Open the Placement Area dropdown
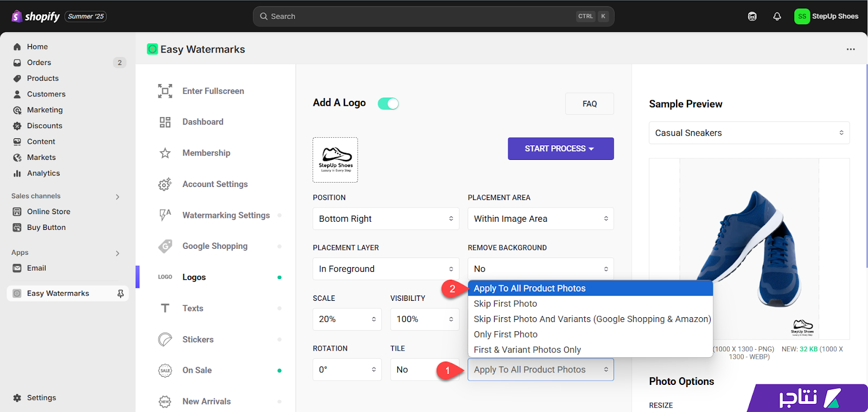 pyautogui.click(x=541, y=218)
